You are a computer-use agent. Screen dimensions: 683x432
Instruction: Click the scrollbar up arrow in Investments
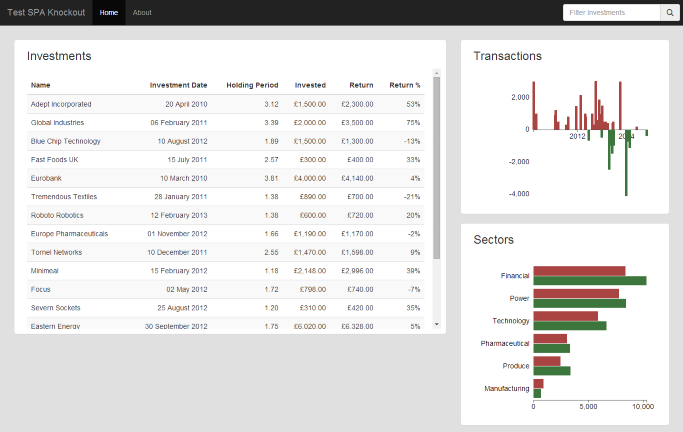click(436, 73)
